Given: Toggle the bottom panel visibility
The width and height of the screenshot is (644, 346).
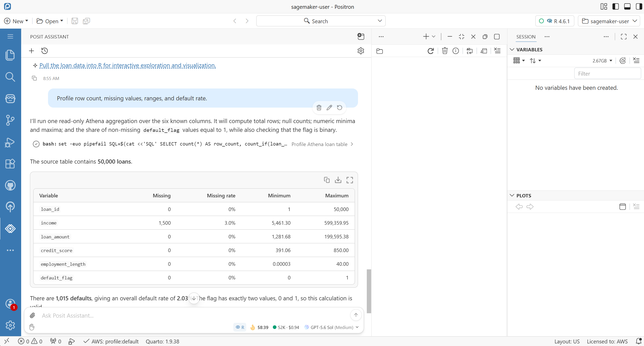Looking at the screenshot, I should [627, 6].
